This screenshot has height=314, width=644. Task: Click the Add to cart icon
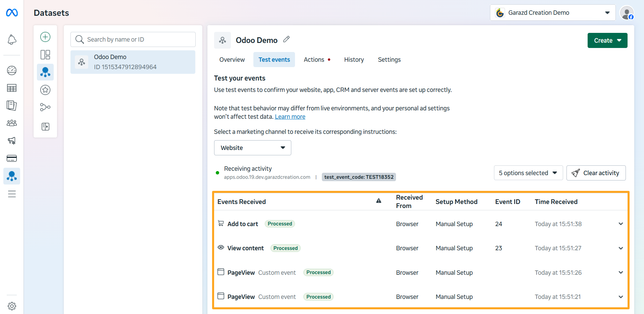(221, 223)
